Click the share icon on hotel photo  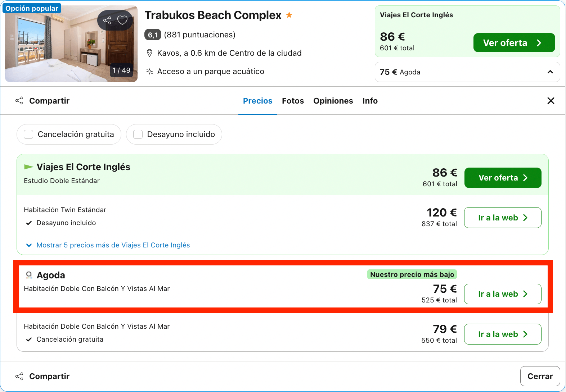pyautogui.click(x=107, y=20)
